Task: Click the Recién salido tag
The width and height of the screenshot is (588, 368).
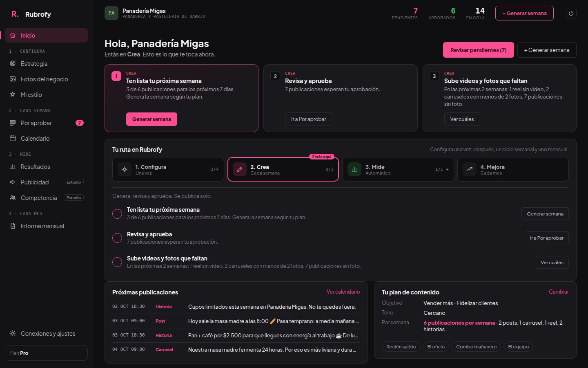Action: (x=401, y=347)
